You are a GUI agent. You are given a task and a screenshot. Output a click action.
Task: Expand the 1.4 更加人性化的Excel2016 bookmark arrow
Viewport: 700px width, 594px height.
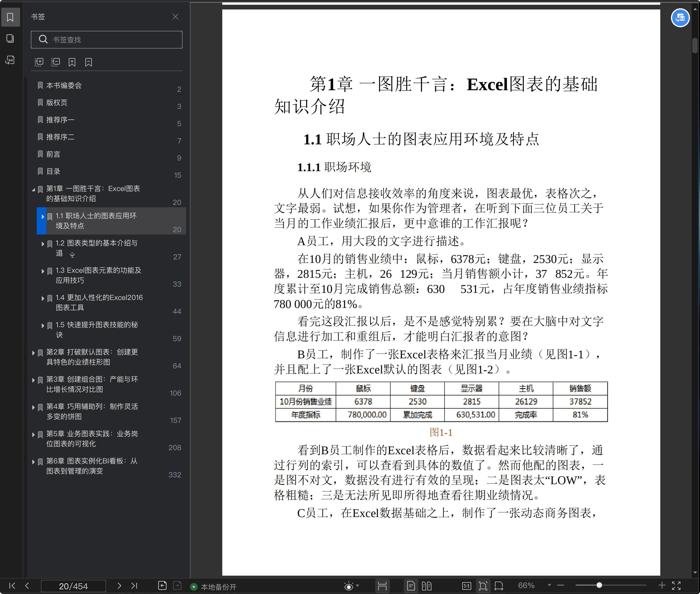(x=43, y=298)
